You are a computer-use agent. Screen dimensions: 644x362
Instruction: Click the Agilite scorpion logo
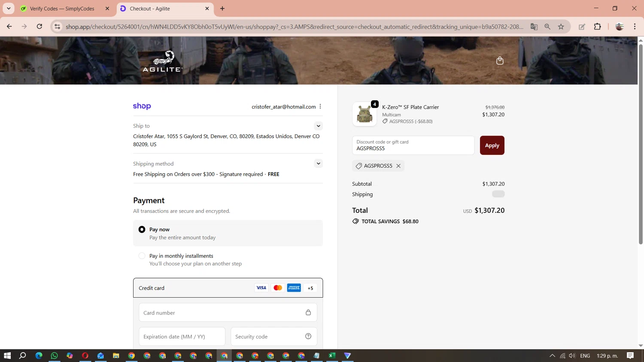click(x=162, y=61)
